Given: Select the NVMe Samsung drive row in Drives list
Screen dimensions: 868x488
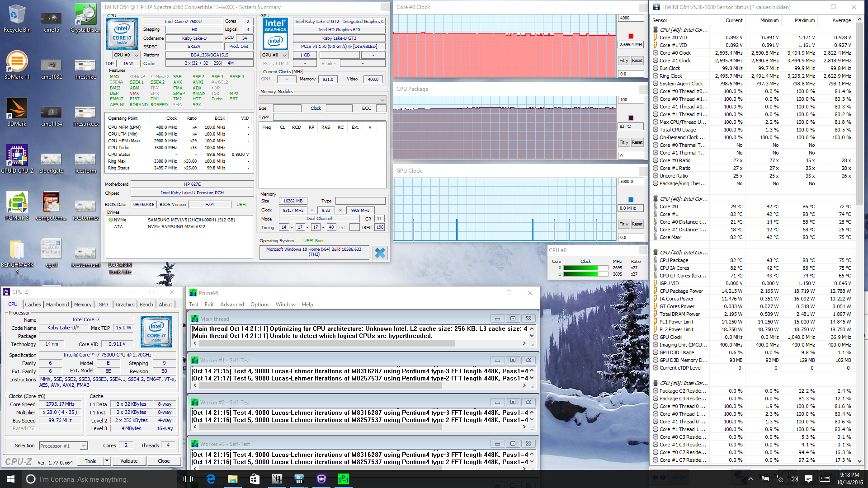Looking at the screenshot, I should (x=179, y=220).
